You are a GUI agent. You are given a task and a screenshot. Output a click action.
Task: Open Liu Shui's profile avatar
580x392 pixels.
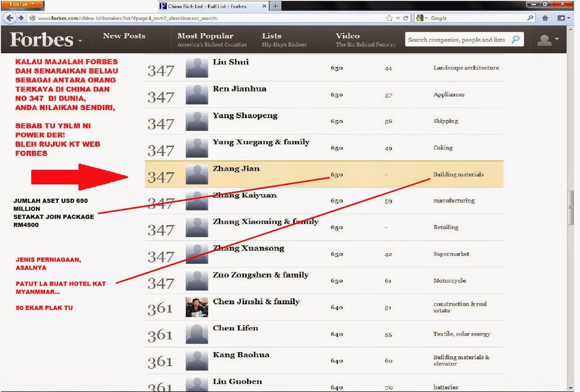(197, 67)
